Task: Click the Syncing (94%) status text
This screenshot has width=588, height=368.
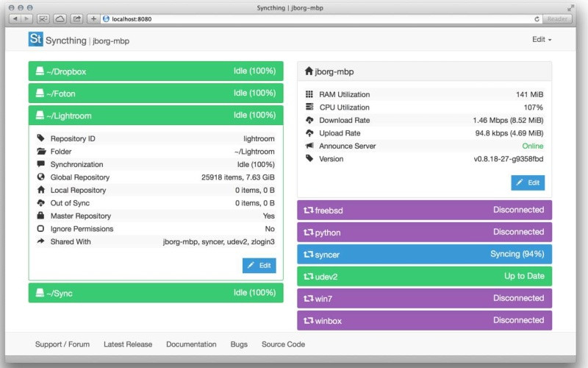Action: (x=517, y=254)
